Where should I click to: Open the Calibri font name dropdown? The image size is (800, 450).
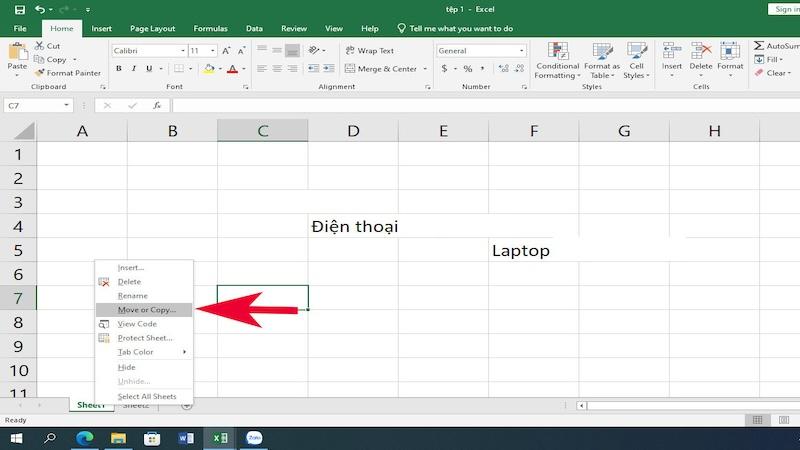183,51
